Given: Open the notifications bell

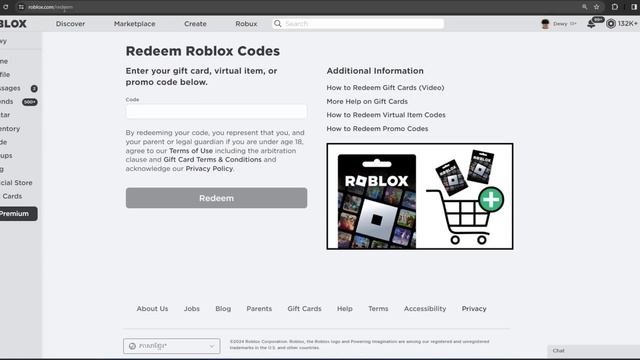Looking at the screenshot, I should pyautogui.click(x=591, y=24).
